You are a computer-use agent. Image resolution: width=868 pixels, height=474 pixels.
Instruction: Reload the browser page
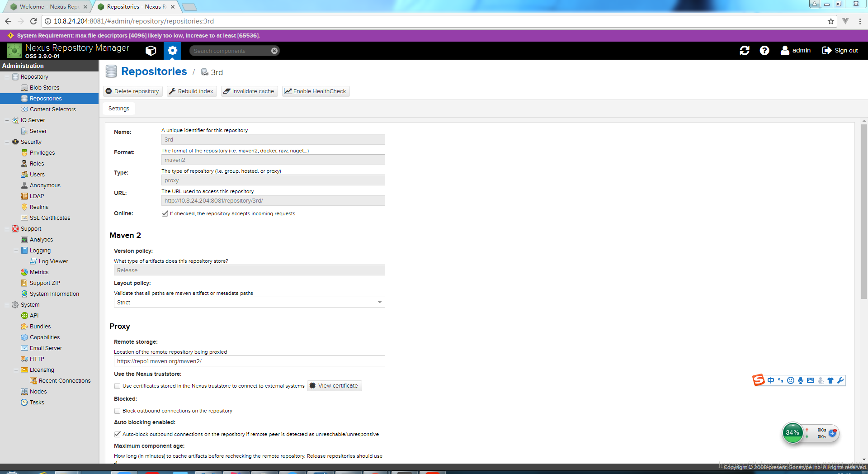coord(33,21)
